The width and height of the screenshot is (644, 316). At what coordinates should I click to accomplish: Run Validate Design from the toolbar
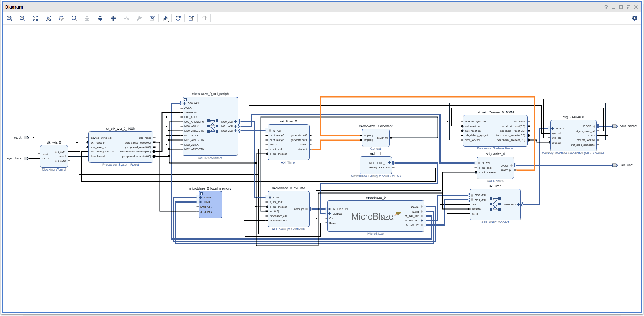[152, 18]
